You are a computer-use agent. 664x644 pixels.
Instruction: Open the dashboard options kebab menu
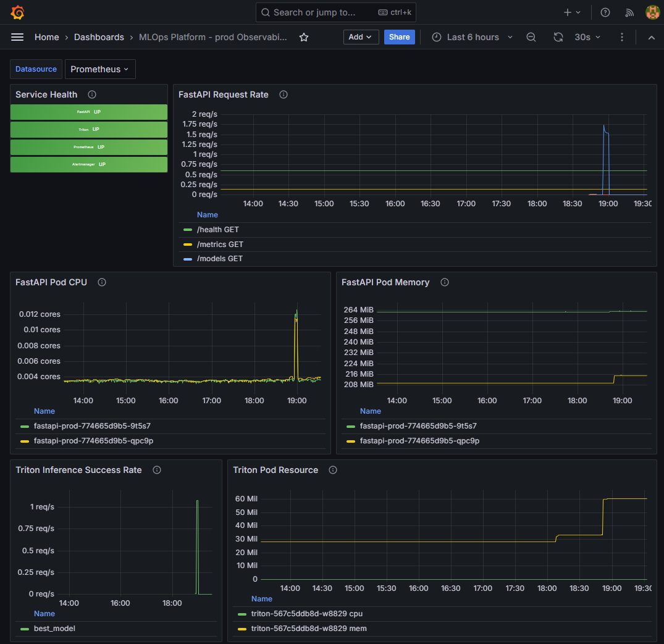coord(622,37)
